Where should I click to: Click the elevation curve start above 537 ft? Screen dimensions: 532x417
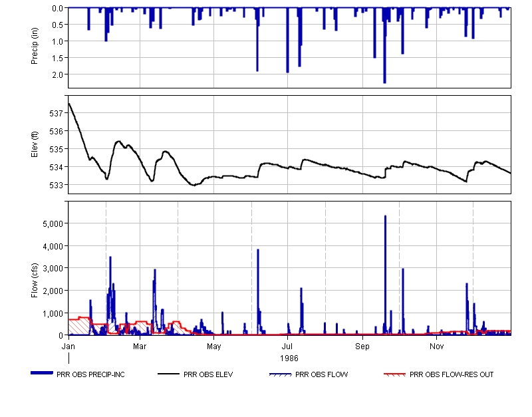(69, 104)
